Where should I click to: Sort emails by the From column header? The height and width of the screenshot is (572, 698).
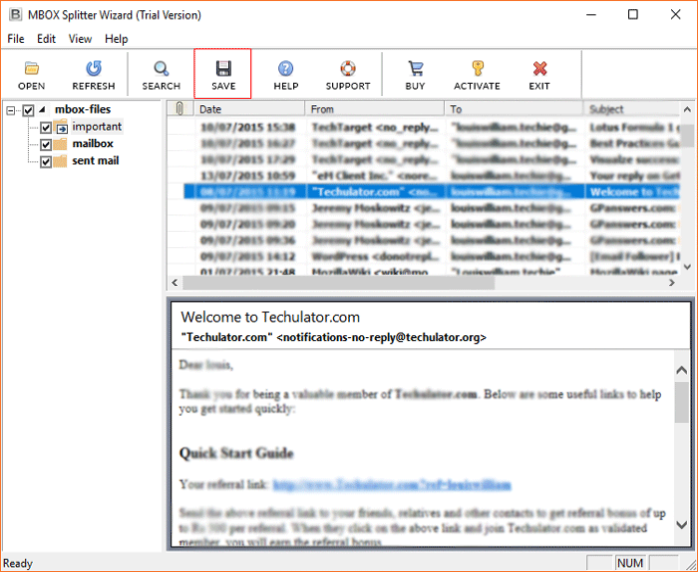coord(375,109)
